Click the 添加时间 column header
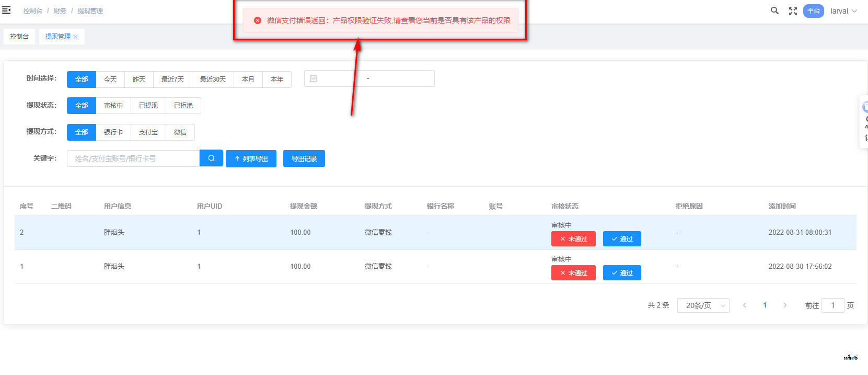The image size is (868, 375). click(782, 206)
